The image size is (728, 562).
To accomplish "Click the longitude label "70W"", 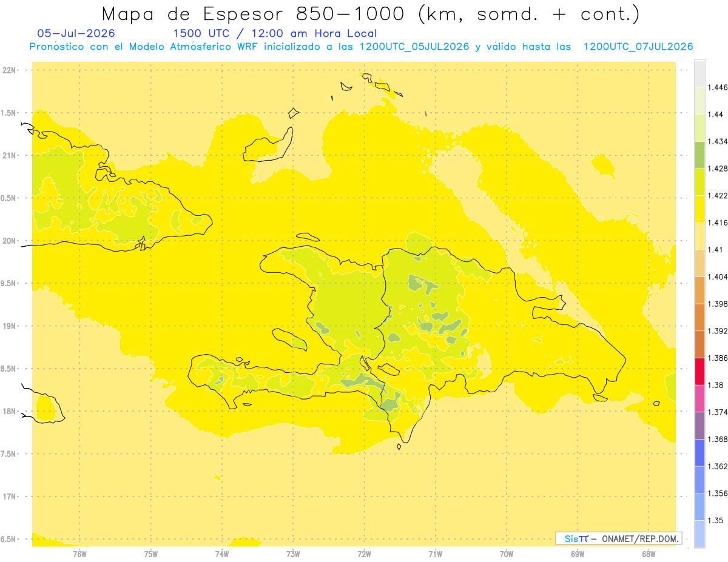I will [507, 554].
